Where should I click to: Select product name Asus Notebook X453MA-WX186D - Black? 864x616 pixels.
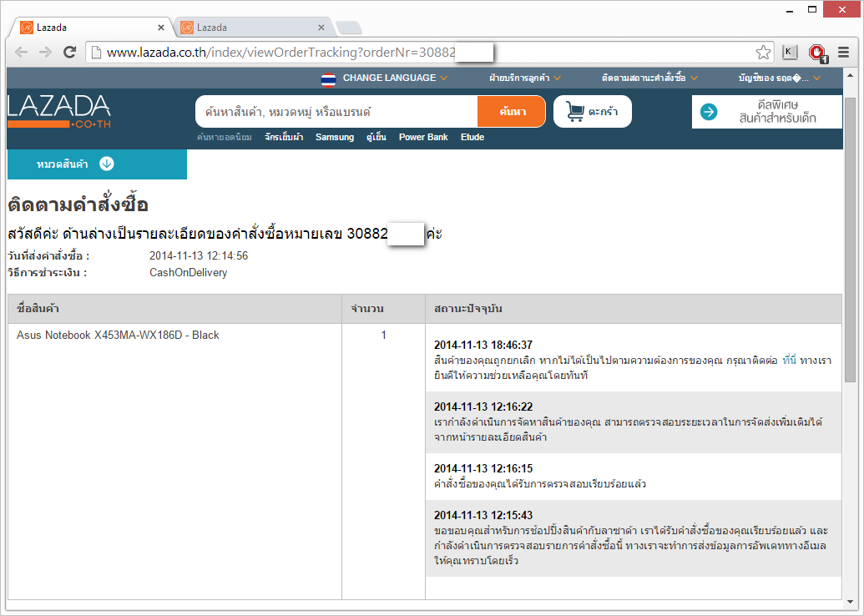click(118, 335)
